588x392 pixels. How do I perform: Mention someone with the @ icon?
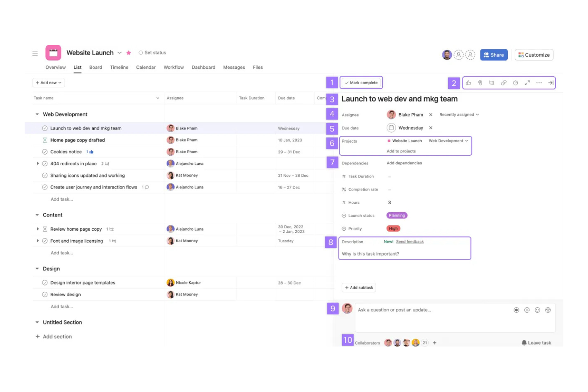pyautogui.click(x=527, y=310)
